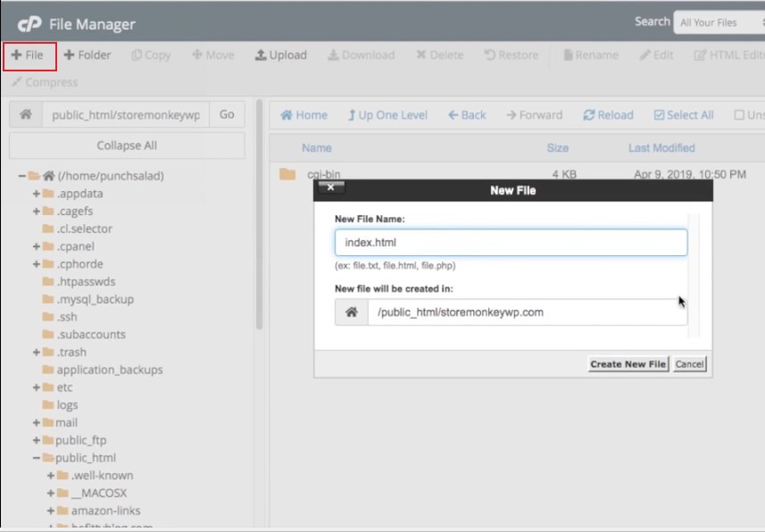This screenshot has width=765, height=532.
Task: Focus the public_html/storemonkeywp path field
Action: point(126,114)
